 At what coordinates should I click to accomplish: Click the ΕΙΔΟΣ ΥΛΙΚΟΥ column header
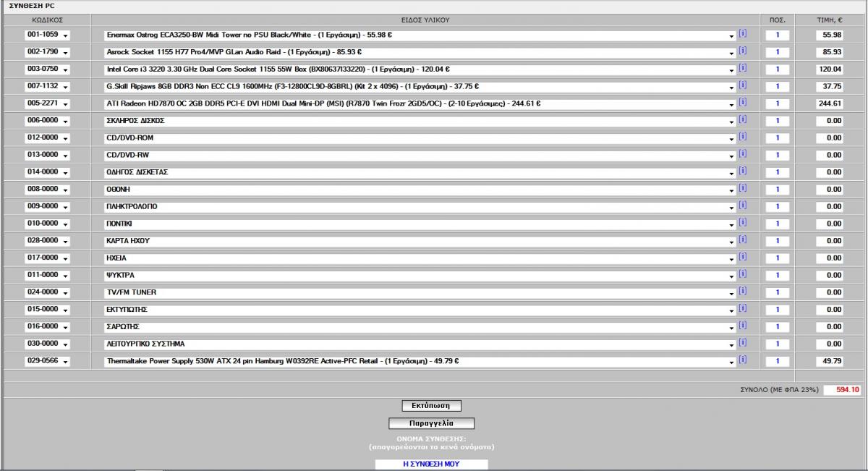coord(425,20)
